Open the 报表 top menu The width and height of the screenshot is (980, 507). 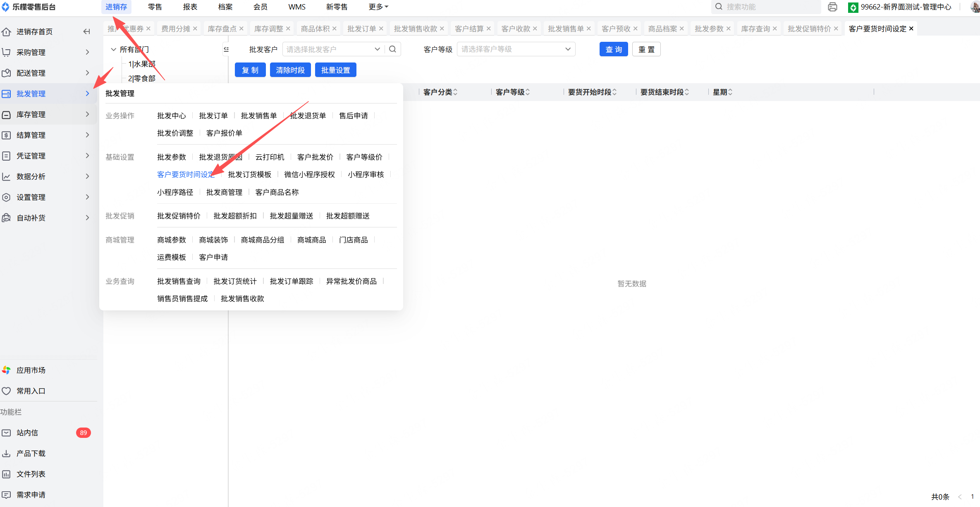coord(190,7)
